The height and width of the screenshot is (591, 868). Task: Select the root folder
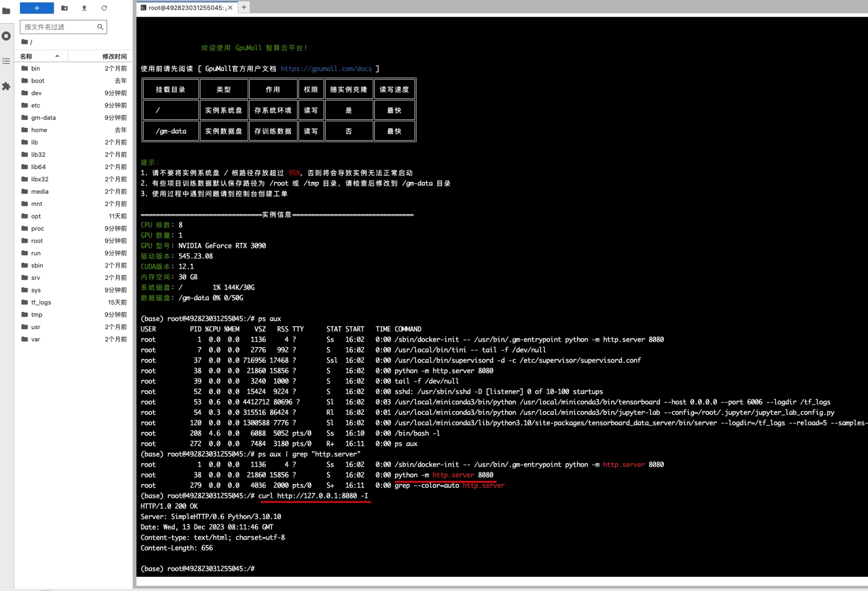pyautogui.click(x=74, y=241)
